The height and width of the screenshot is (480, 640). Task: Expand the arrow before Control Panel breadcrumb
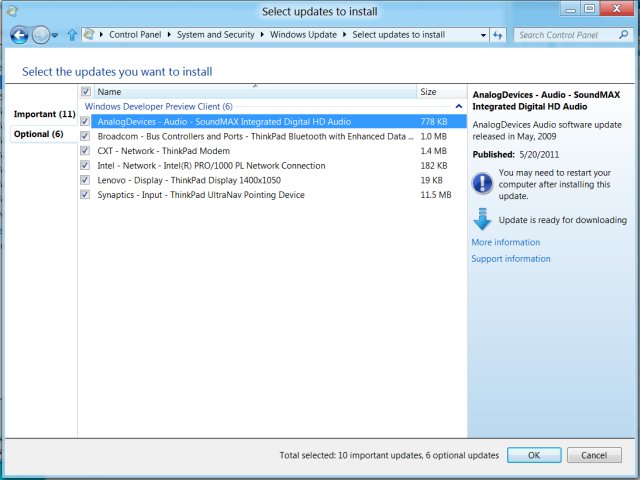(101, 35)
